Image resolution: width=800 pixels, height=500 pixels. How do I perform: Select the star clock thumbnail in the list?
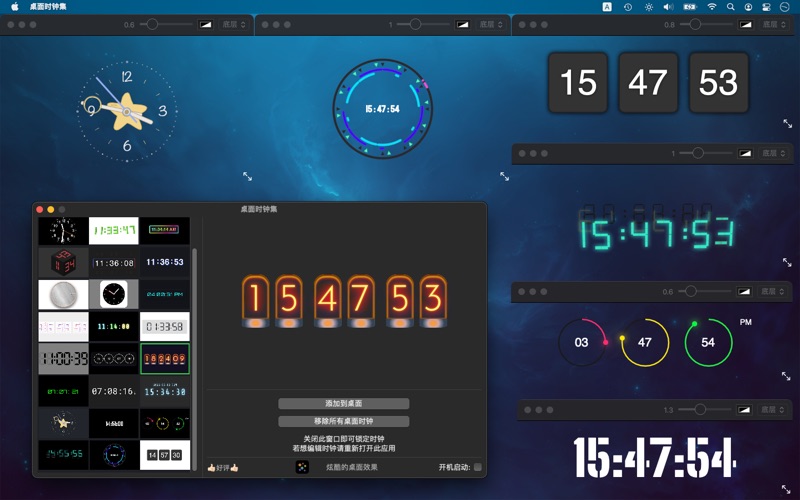point(63,423)
